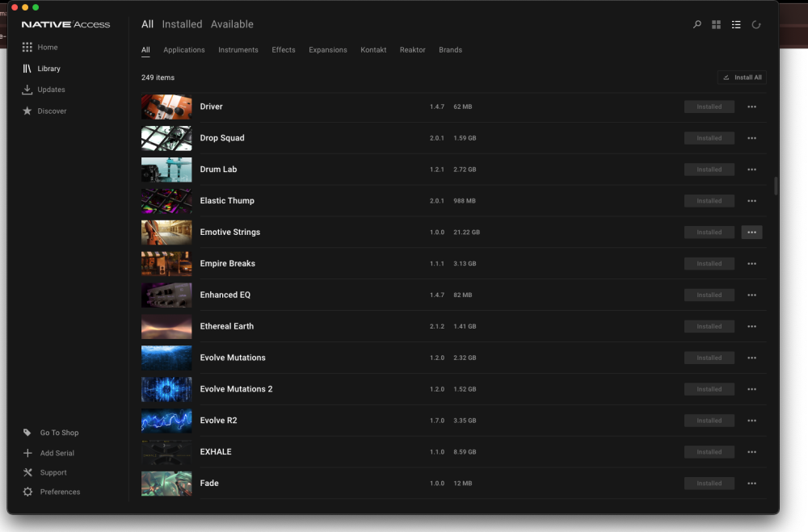Click the Installed button for Fade
Image resolution: width=808 pixels, height=532 pixels.
(709, 484)
